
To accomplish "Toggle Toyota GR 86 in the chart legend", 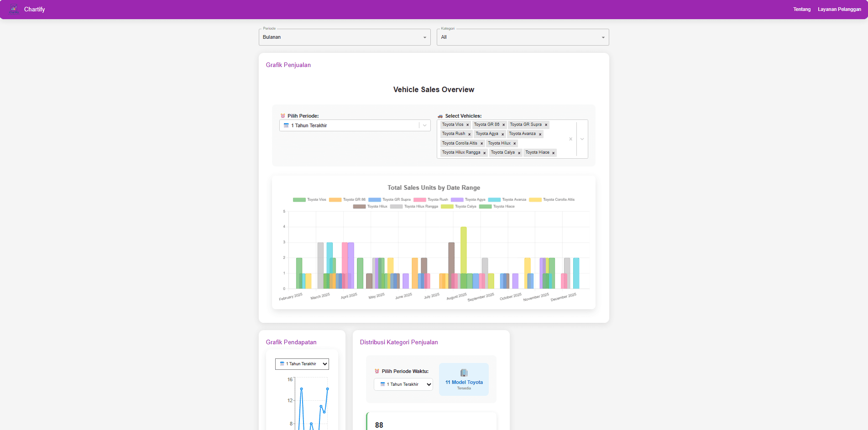I will [x=347, y=200].
